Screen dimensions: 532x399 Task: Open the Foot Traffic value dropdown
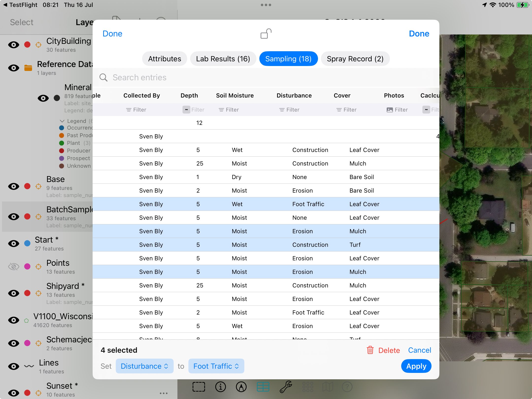point(216,366)
